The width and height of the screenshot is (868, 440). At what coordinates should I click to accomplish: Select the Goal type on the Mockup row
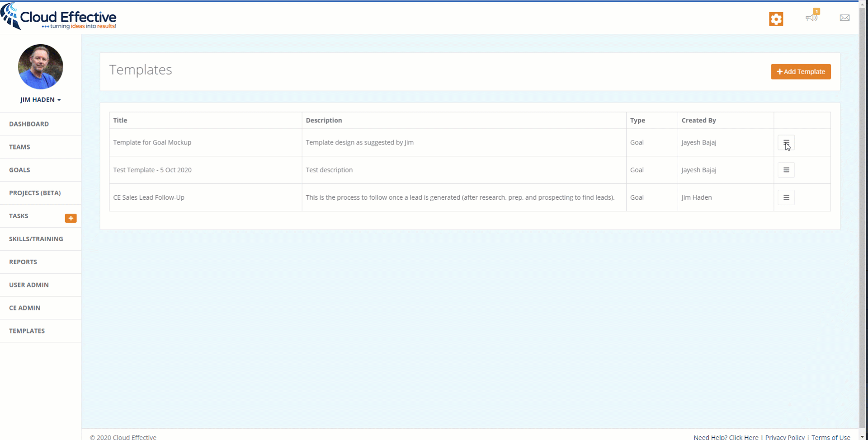tap(637, 142)
